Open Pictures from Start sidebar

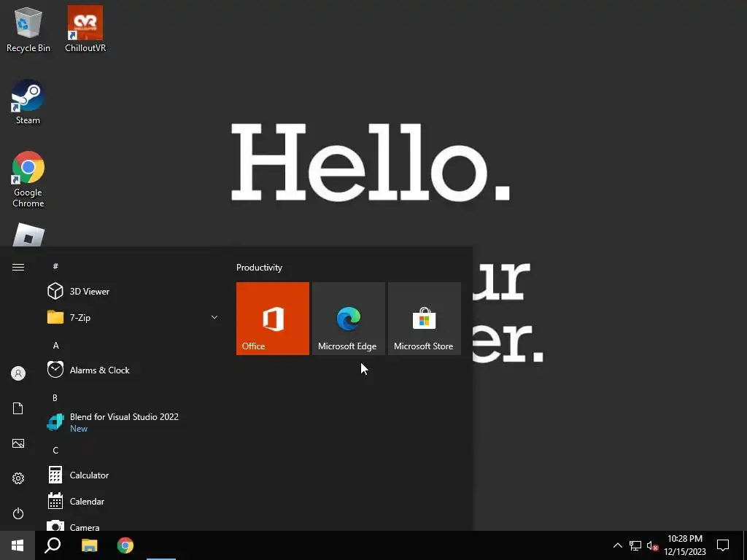pyautogui.click(x=18, y=443)
